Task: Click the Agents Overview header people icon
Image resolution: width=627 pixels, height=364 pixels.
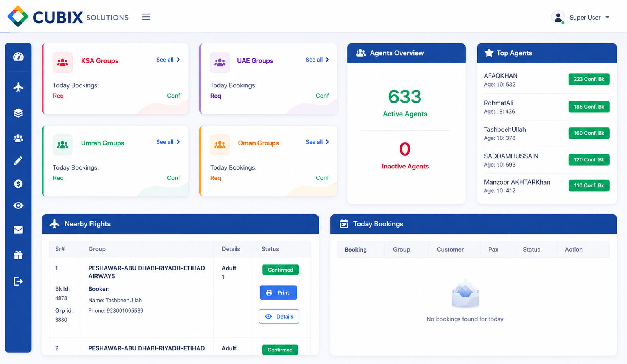Action: click(x=361, y=53)
